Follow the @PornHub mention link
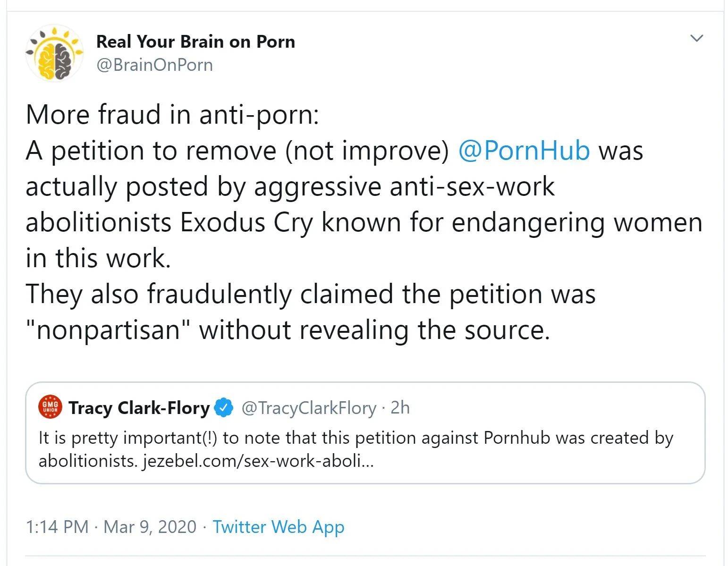Viewport: 728px width, 566px height. (524, 151)
